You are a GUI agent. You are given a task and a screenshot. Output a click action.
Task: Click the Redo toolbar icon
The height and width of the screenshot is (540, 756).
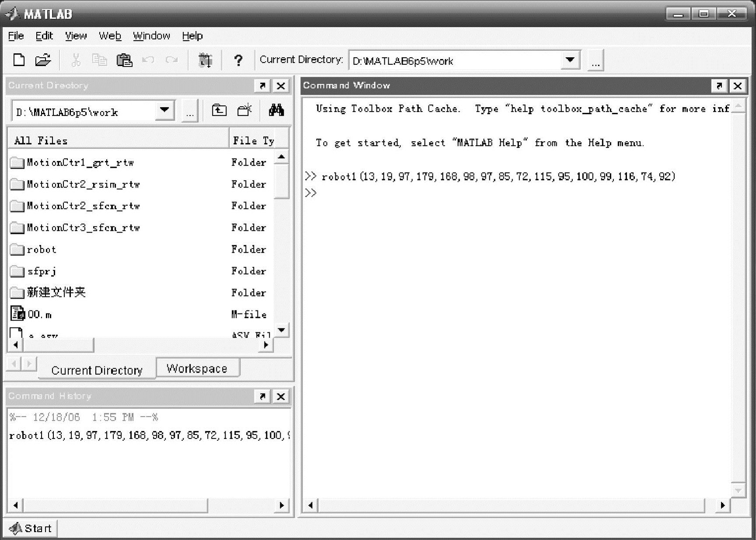coord(172,60)
